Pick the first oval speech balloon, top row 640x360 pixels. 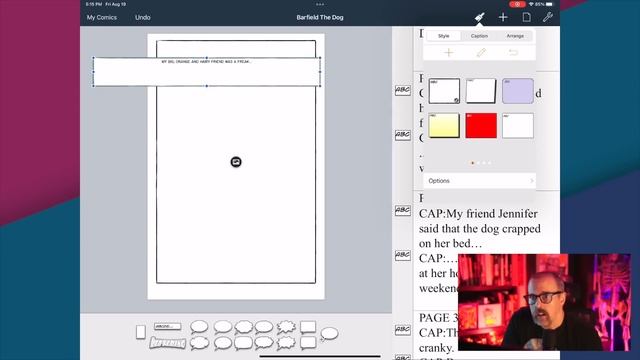199,327
